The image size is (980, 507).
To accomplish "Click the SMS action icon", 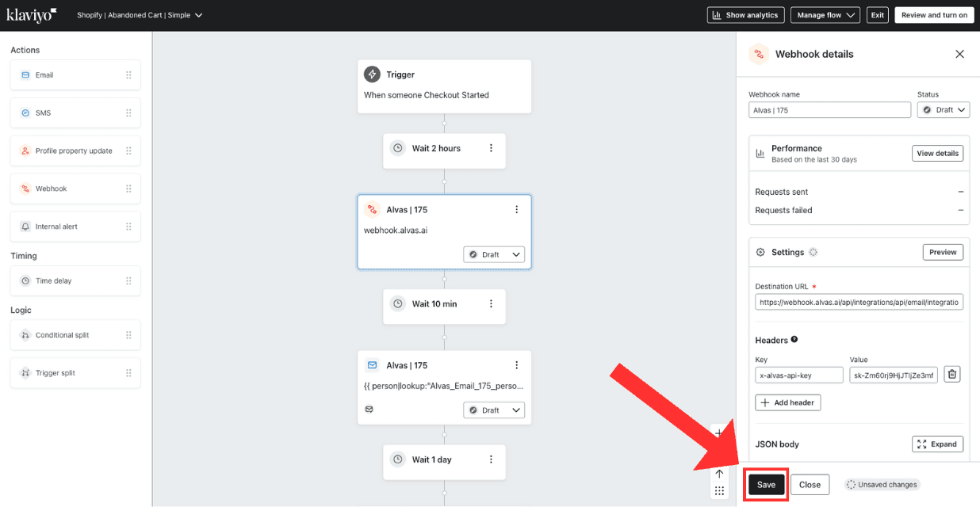I will [x=25, y=113].
